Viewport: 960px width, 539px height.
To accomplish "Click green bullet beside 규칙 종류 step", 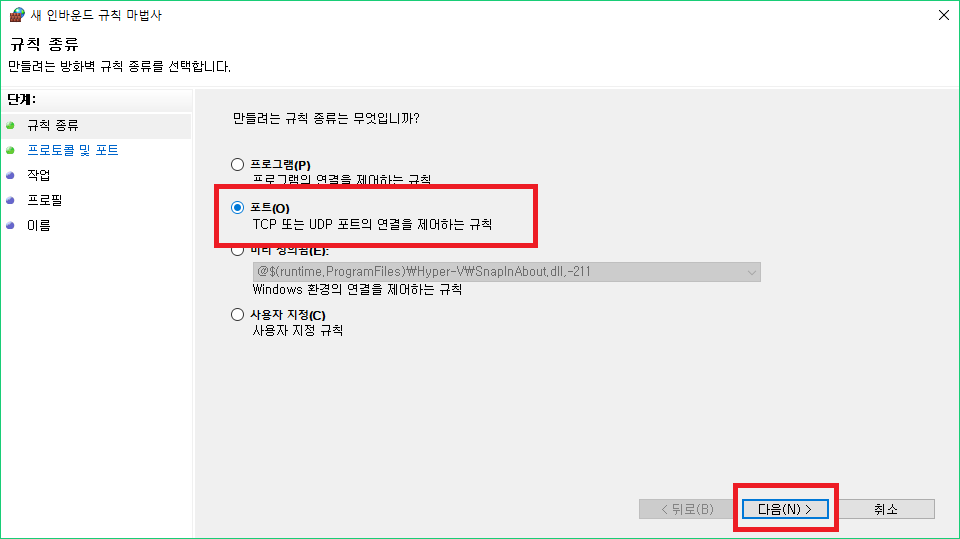I will [x=10, y=126].
